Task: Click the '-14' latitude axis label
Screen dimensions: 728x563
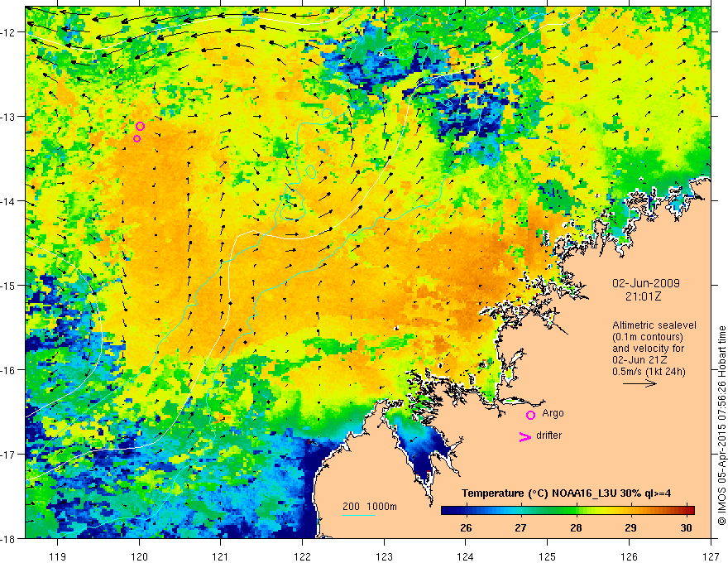Action: tap(9, 200)
